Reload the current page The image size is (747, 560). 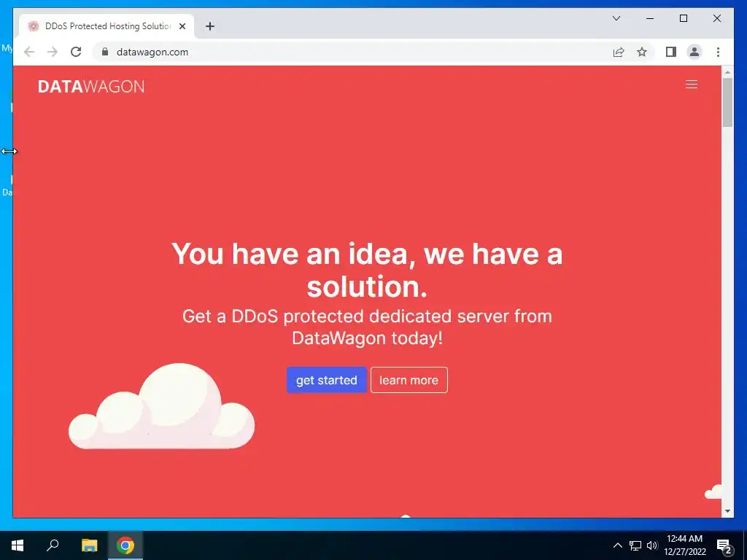pos(76,52)
